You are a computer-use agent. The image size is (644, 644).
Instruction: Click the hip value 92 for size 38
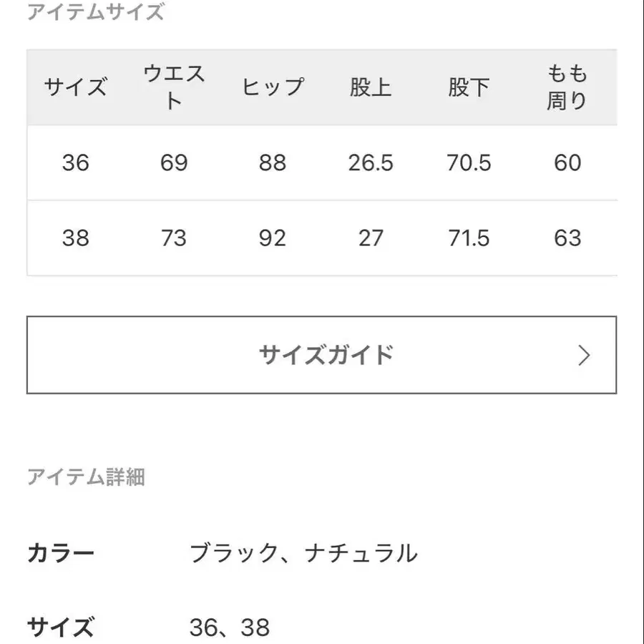coord(272,238)
